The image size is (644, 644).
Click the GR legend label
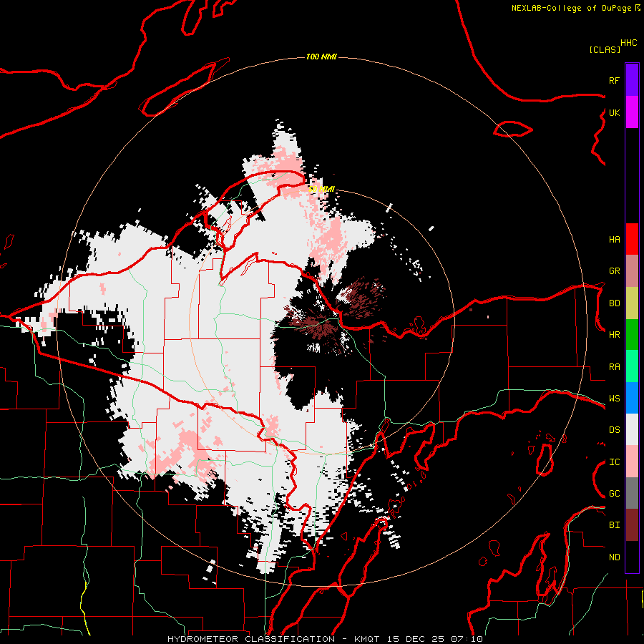614,271
